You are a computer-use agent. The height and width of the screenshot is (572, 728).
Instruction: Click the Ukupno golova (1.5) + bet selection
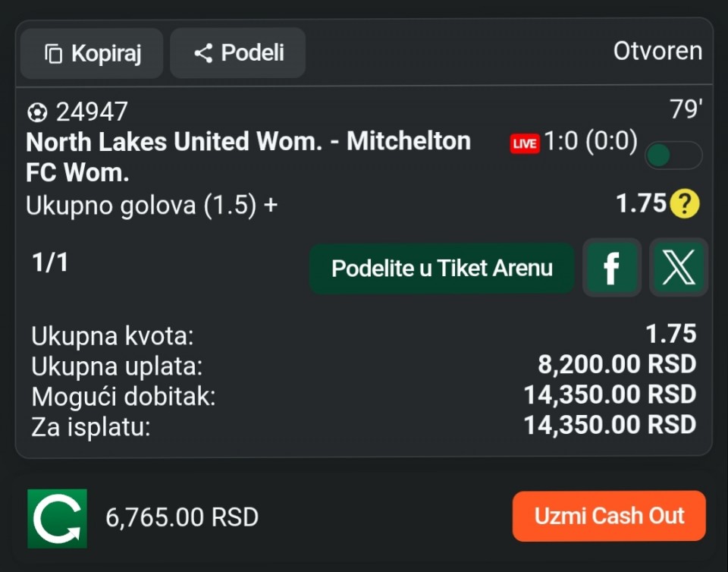pyautogui.click(x=152, y=206)
